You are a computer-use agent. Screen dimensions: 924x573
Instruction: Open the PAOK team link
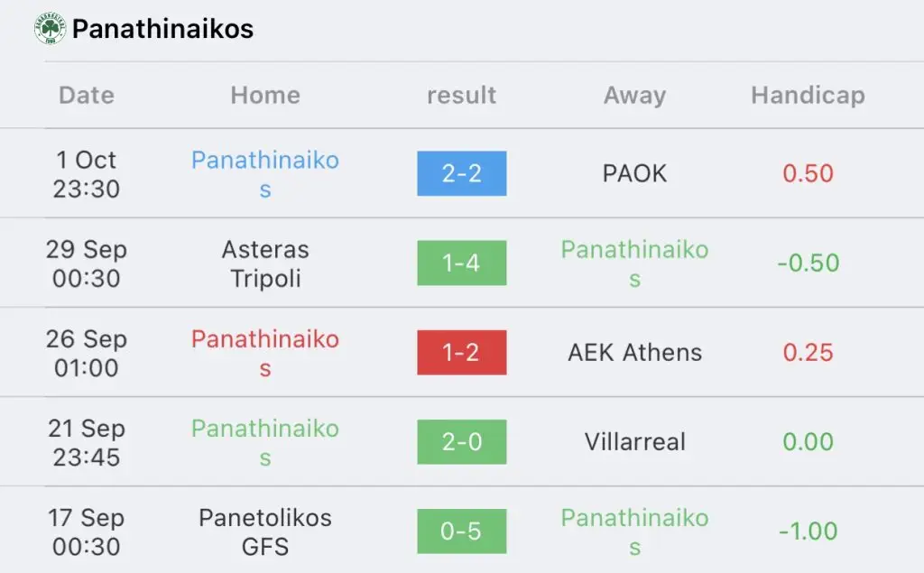[634, 173]
